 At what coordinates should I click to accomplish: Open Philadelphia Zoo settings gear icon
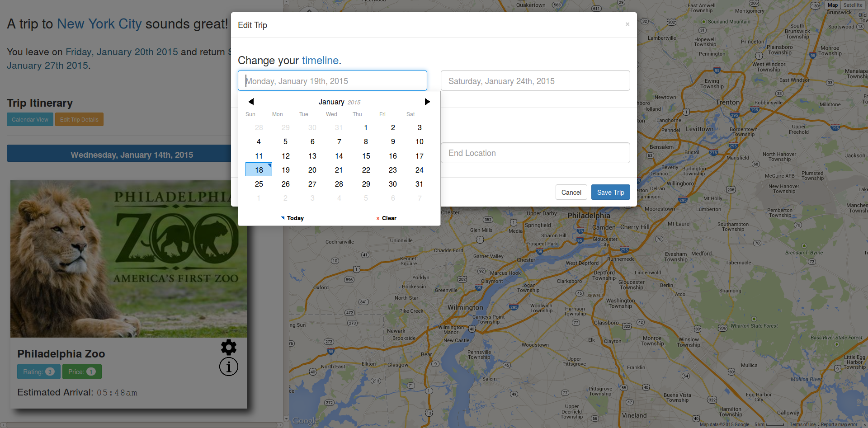(229, 347)
